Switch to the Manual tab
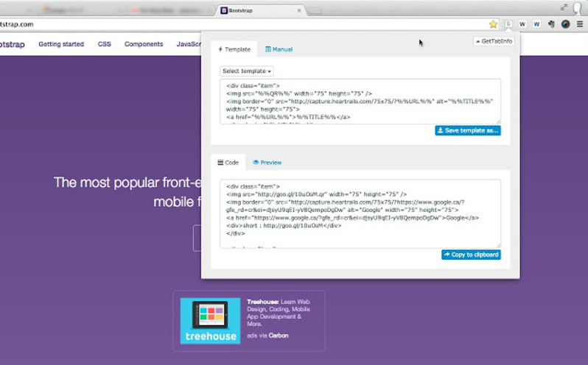The height and width of the screenshot is (365, 588). coord(279,49)
